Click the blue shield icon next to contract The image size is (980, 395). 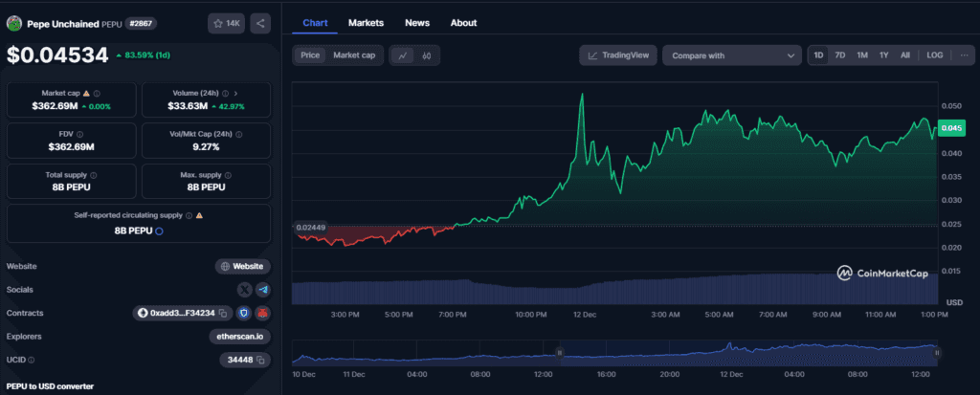coord(244,313)
